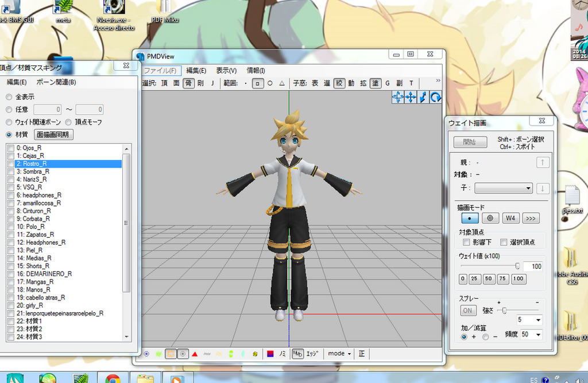Toggle the 塗 weight paint sub-window button

[x=376, y=83]
